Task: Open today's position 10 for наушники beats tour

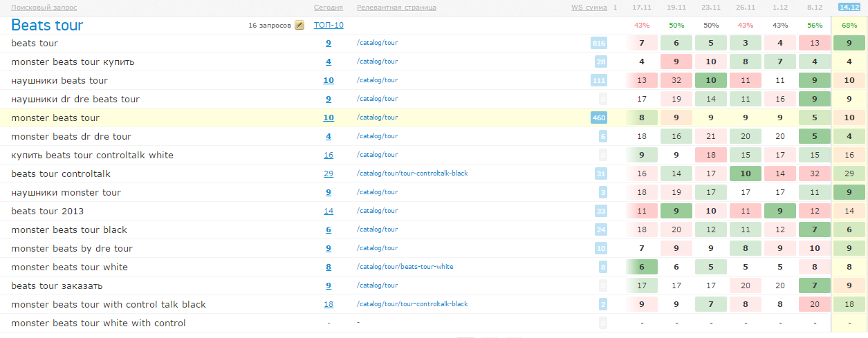Action: (329, 80)
